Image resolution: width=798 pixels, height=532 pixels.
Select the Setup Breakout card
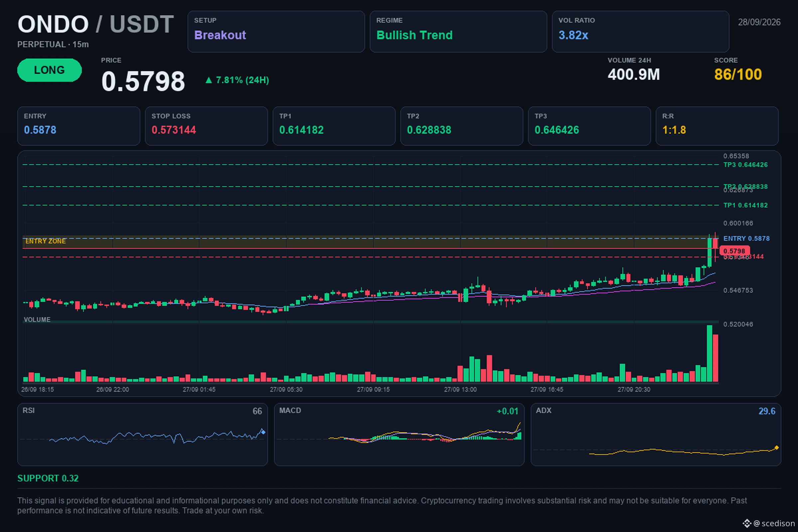276,32
